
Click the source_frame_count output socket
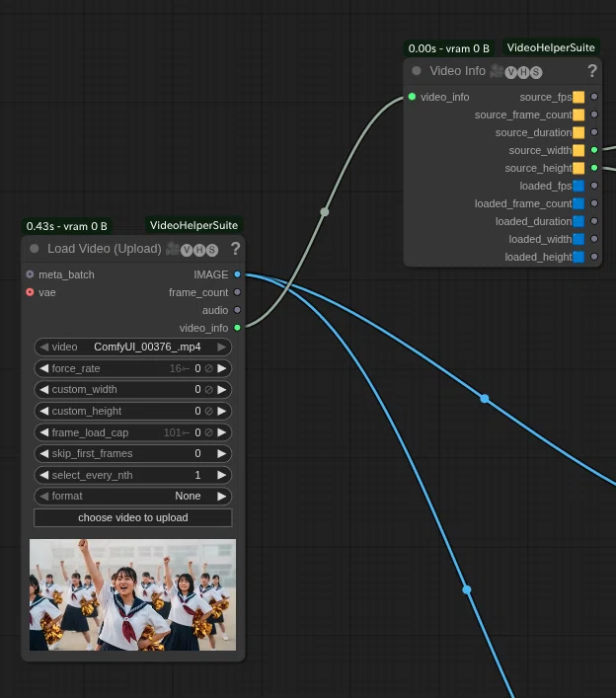coord(594,115)
